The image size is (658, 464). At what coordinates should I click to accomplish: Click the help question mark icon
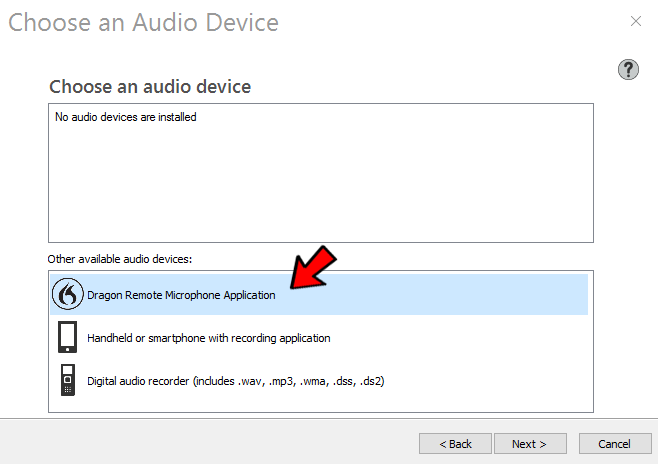[x=628, y=69]
